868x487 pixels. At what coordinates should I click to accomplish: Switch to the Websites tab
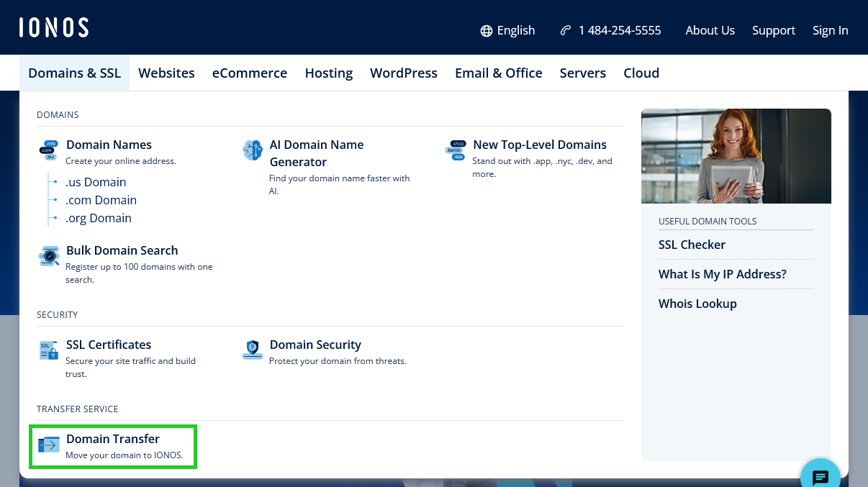[x=166, y=73]
